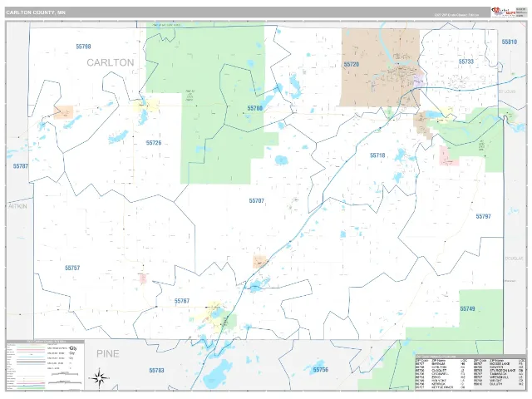Select ZIP code label 55718
Screen dimensions: 532x399
[377, 155]
